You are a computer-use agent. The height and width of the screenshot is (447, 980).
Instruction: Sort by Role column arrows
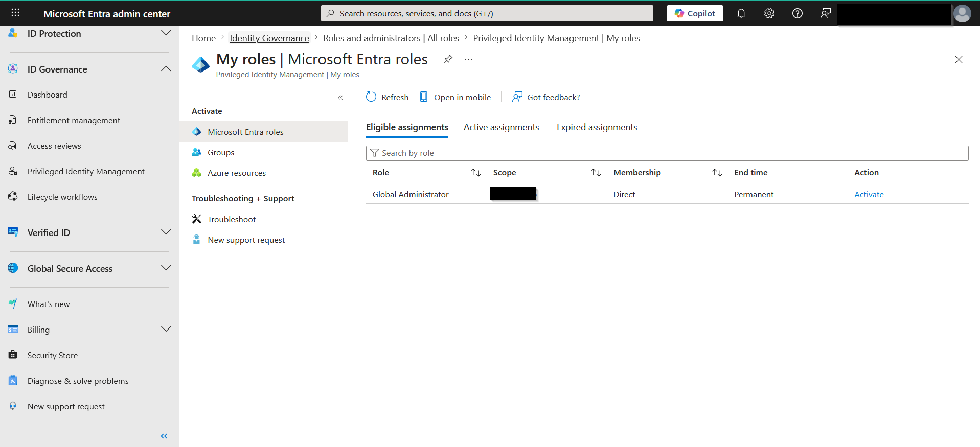pyautogui.click(x=476, y=173)
